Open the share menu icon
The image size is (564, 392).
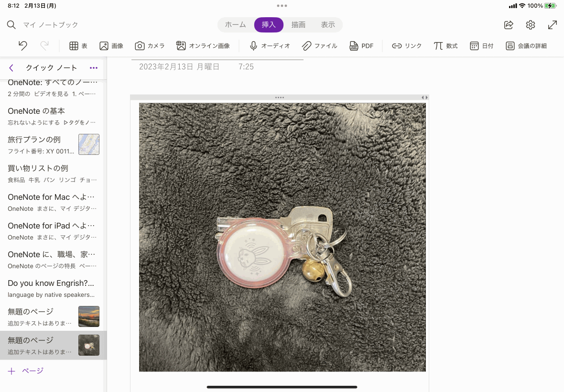point(509,25)
